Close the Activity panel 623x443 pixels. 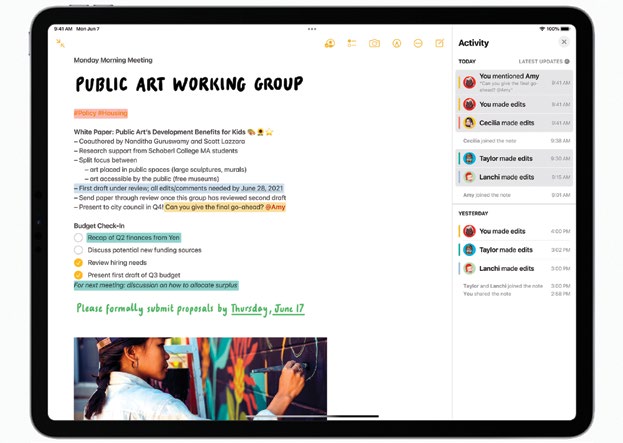pyautogui.click(x=564, y=42)
